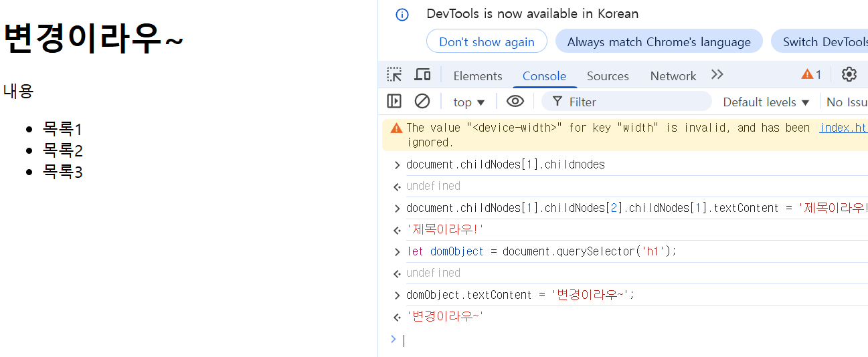Switch to the Sources tab

[x=608, y=76]
